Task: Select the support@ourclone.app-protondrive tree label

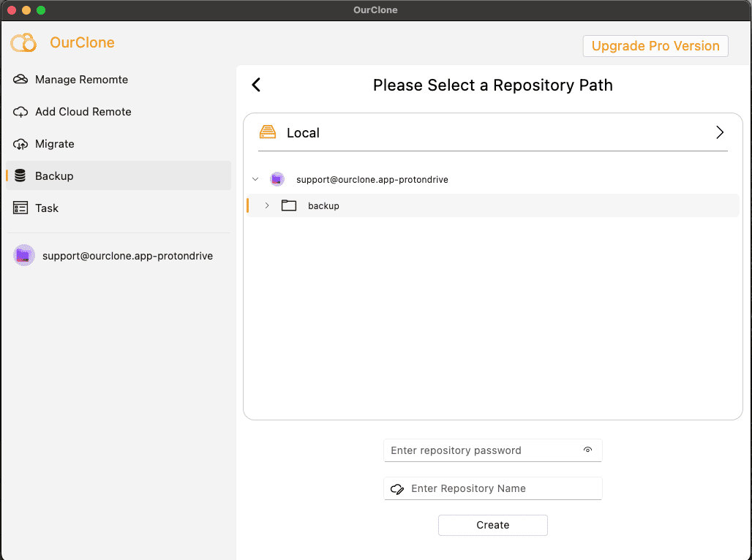Action: coord(372,179)
